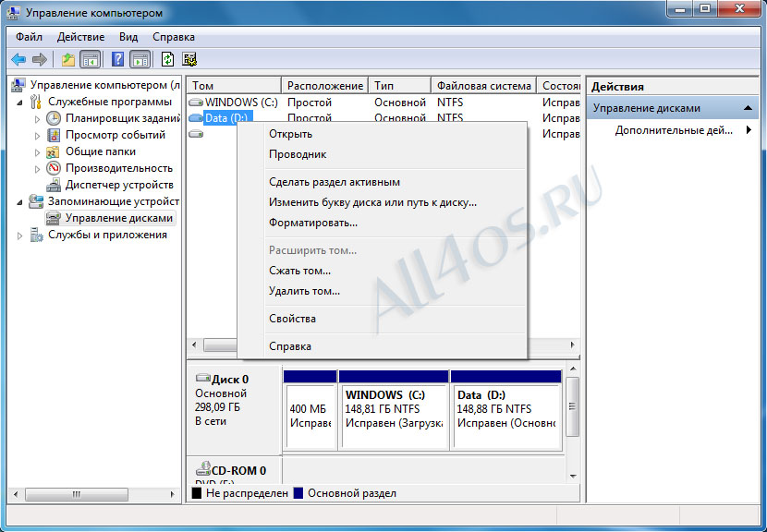The width and height of the screenshot is (767, 532).
Task: Click the Refresh toolbar icon
Action: click(168, 60)
